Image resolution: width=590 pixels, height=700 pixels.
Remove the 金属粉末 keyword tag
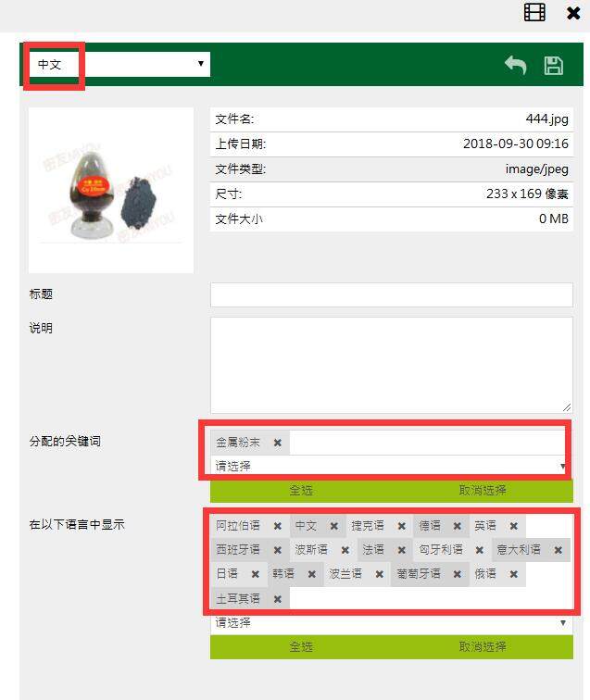tap(277, 443)
